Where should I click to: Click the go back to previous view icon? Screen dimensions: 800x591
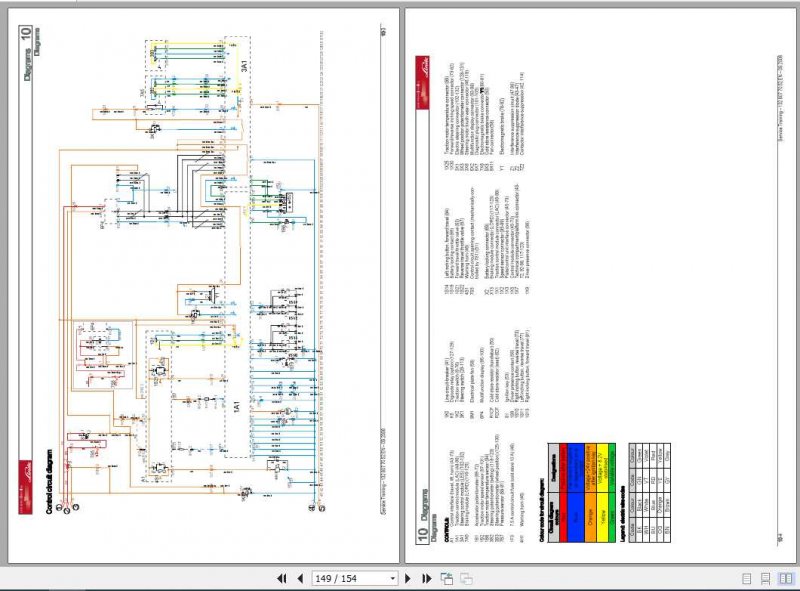(446, 578)
